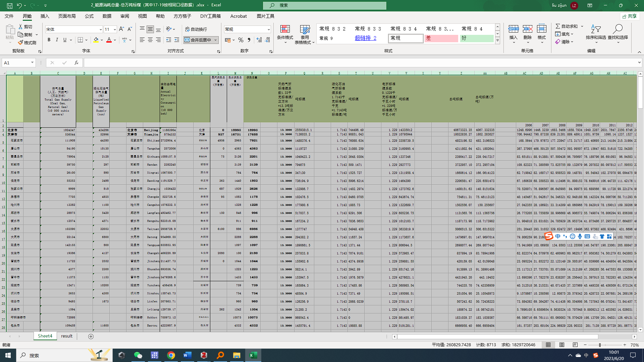
Task: Expand the font name dropdown (宋体)
Action: coord(100,29)
